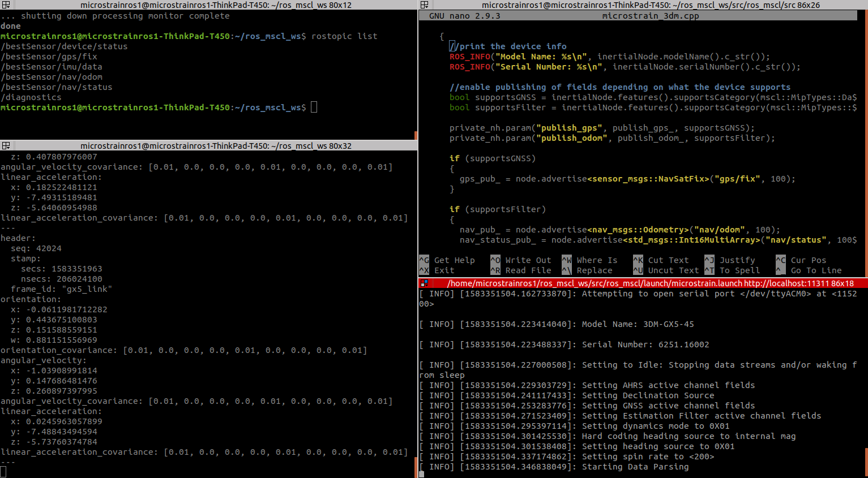Click /diagnostics topic line
Screen dimensions: 868x478
[x=31, y=97]
